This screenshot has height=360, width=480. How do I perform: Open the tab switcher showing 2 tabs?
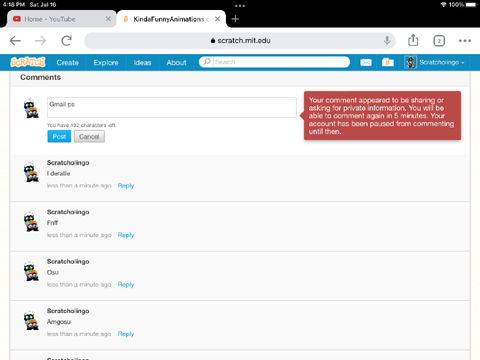[x=439, y=41]
